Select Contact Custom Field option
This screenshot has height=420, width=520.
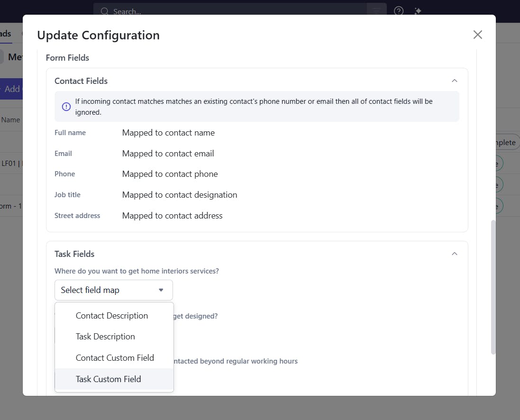coord(115,358)
